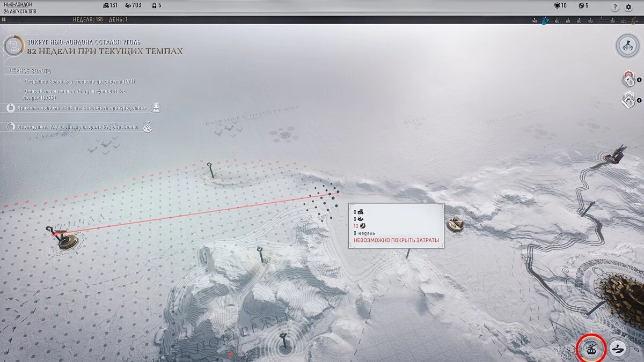
Task: Click objective 'Создайте колонию у старого дредноута'
Action: 79,82
